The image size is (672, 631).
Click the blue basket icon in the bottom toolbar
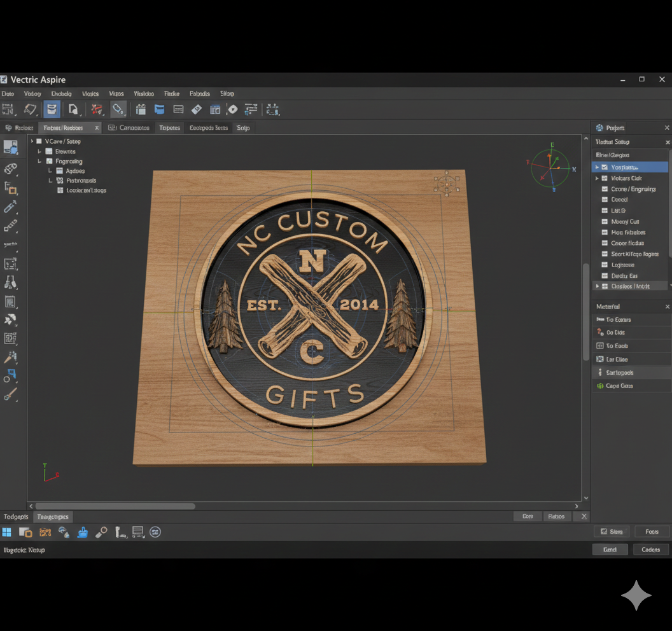point(83,532)
